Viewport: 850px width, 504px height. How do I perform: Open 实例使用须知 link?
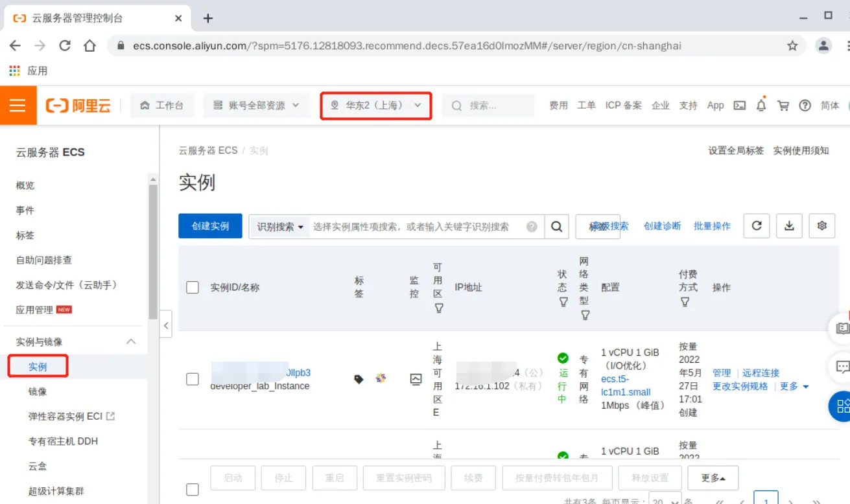[x=801, y=150]
